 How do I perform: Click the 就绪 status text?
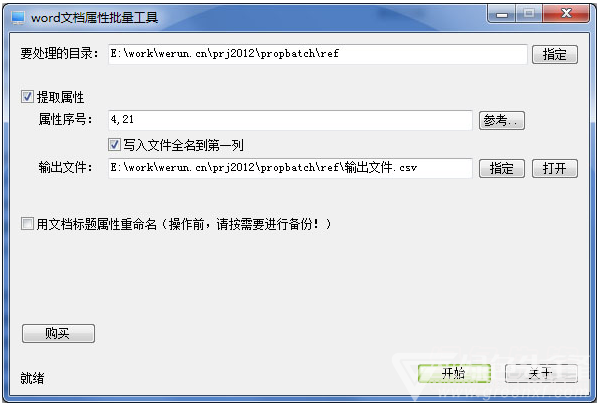pyautogui.click(x=32, y=378)
